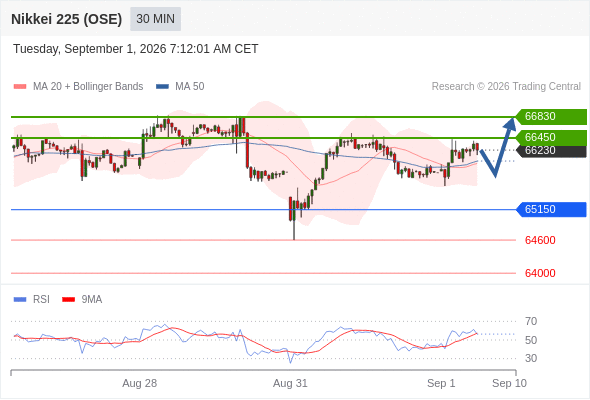Click the blue forecast arrow head

pos(510,124)
